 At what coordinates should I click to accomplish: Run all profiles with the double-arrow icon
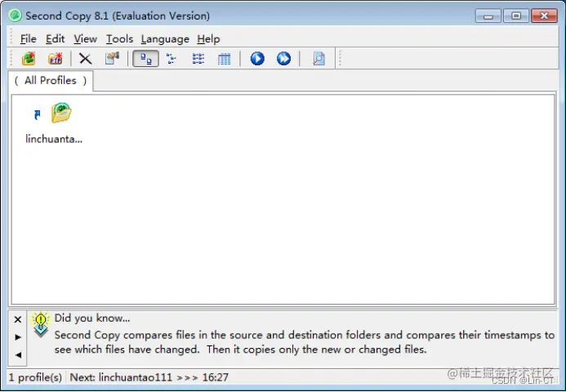283,59
